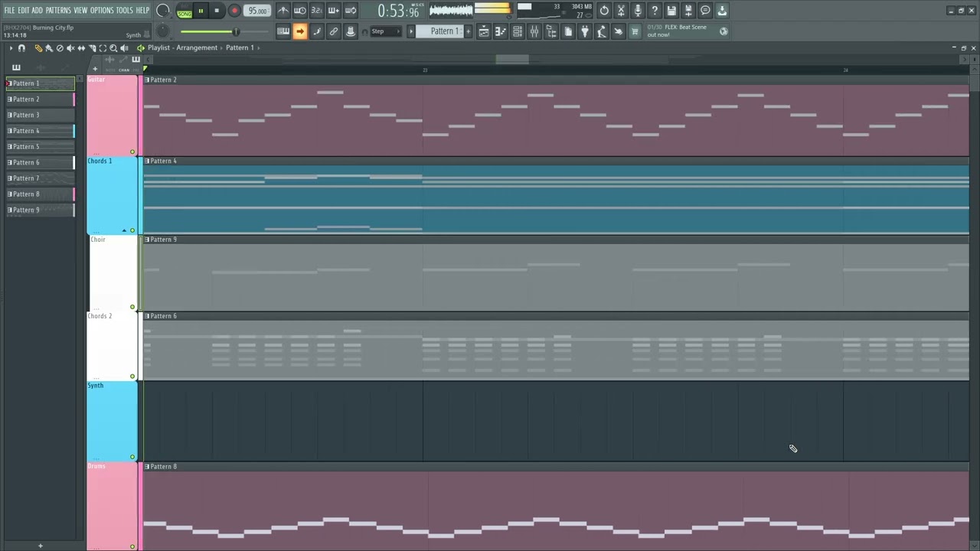Open the audio editor scissors icon
The width and height of the screenshot is (980, 551).
coord(621,11)
